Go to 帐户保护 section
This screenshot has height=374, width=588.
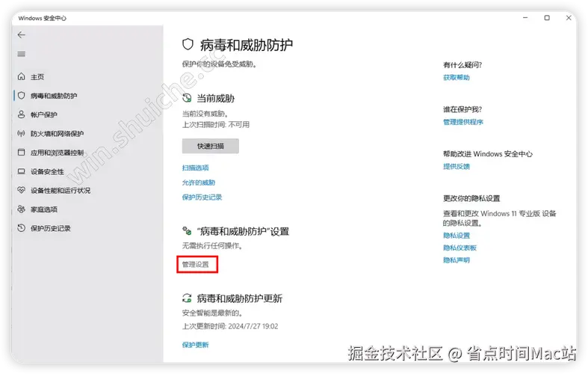[x=43, y=114]
